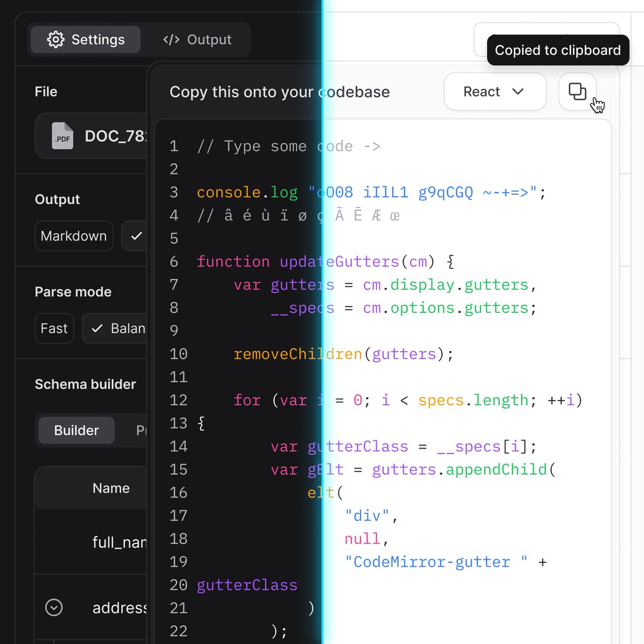Click the Output code brackets icon

coord(171,40)
